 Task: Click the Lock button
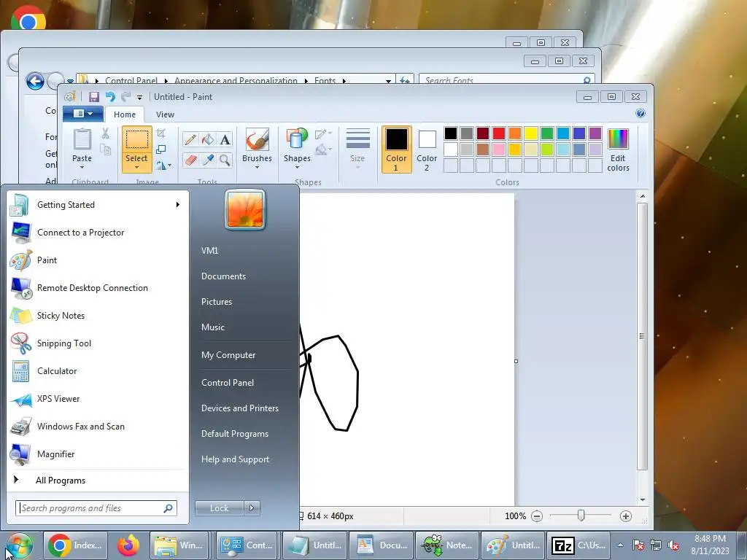coord(219,508)
